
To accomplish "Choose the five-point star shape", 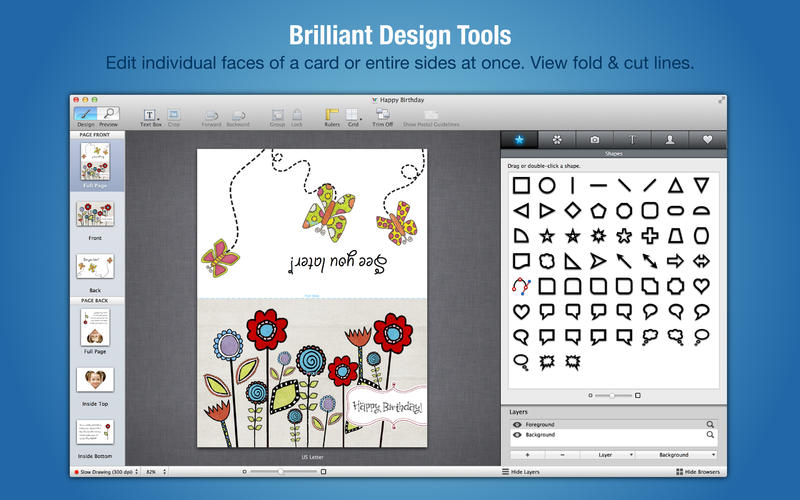I will tap(547, 236).
